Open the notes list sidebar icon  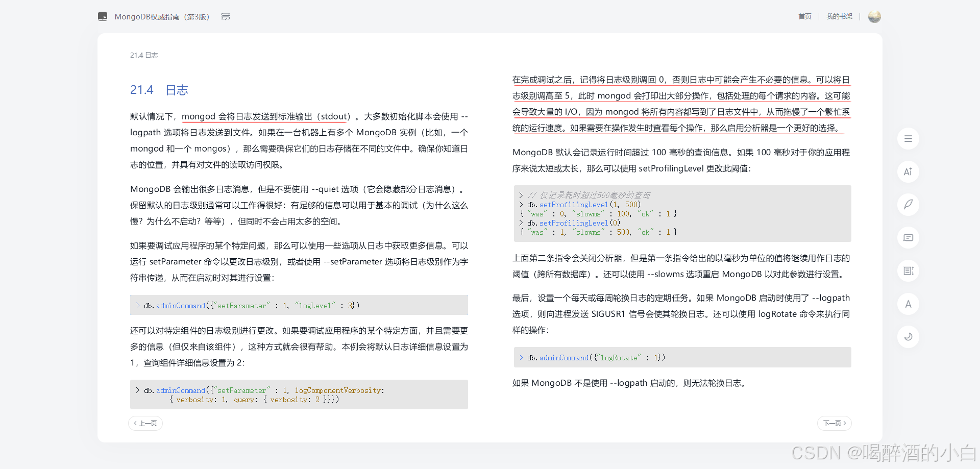(908, 271)
